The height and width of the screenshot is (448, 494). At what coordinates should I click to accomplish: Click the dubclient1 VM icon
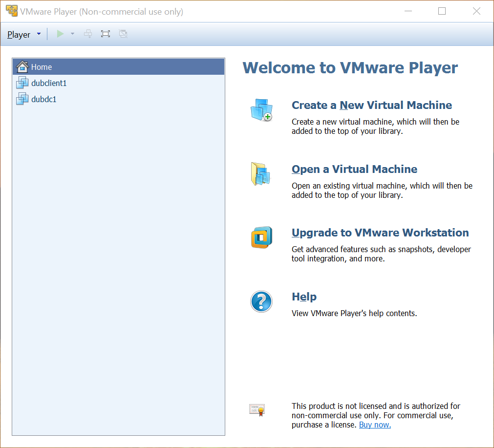(x=22, y=83)
